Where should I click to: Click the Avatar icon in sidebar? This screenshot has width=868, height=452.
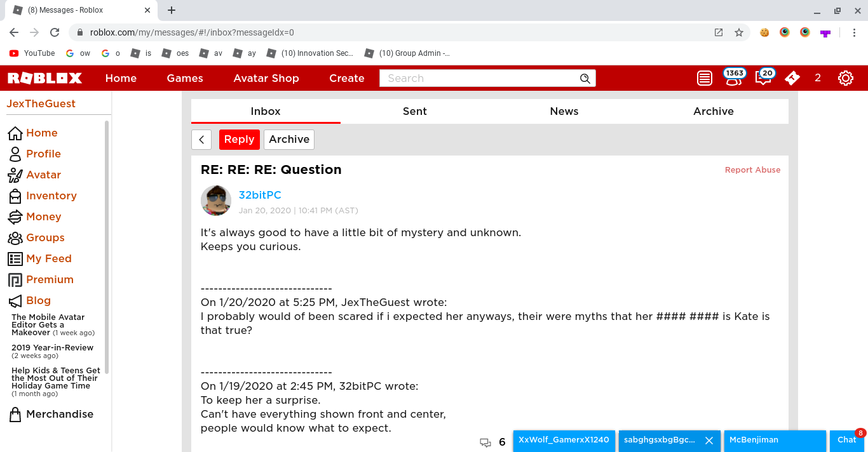click(x=15, y=175)
